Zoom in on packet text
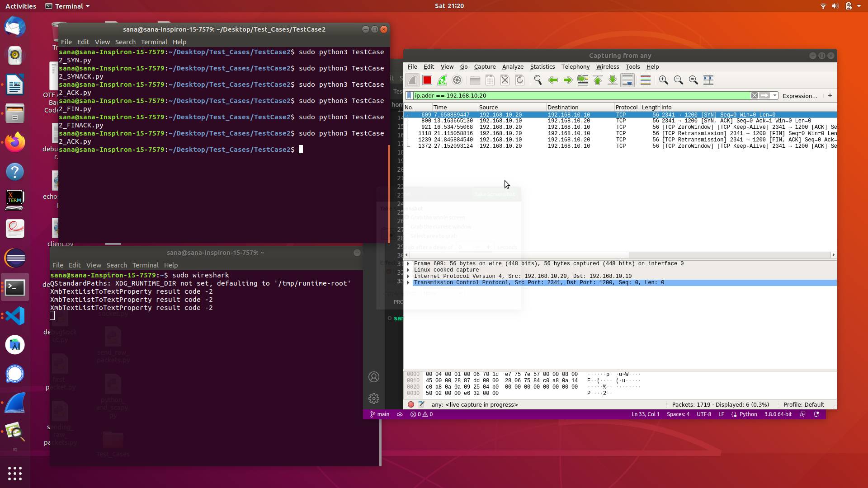 click(x=663, y=80)
